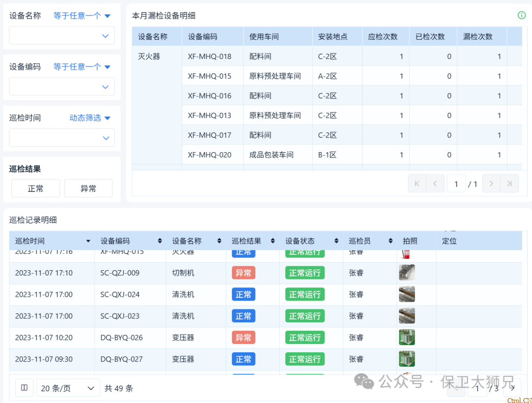
Task: Sort by 设备状态 column
Action: (x=336, y=241)
